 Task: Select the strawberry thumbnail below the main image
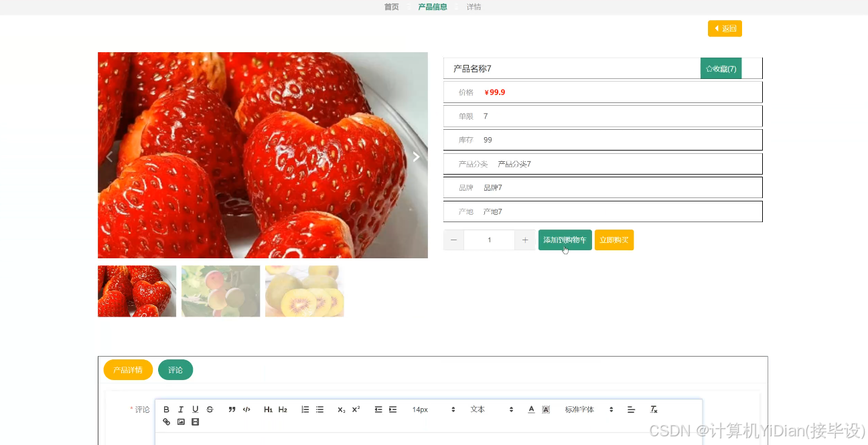137,290
